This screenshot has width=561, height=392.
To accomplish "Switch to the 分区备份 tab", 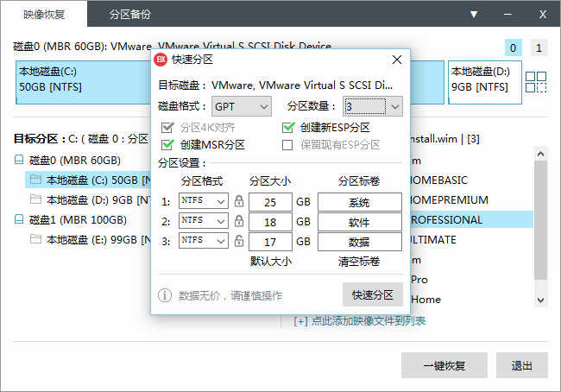I will tap(129, 15).
